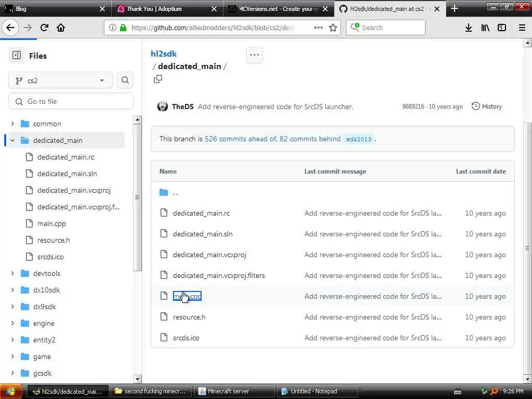Click the page scrollbar up arrow
This screenshot has width=532, height=399.
(528, 43)
